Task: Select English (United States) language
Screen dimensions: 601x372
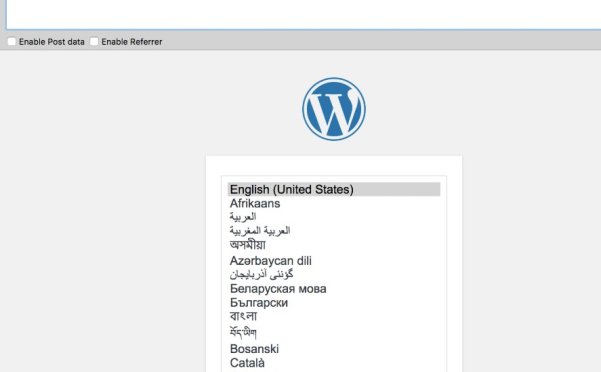Action: [334, 189]
